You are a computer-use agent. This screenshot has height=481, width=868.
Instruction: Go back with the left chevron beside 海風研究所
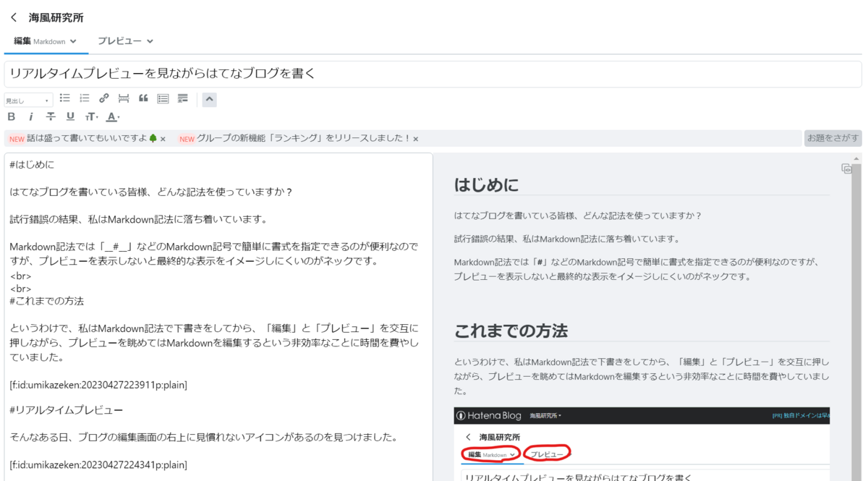(13, 17)
